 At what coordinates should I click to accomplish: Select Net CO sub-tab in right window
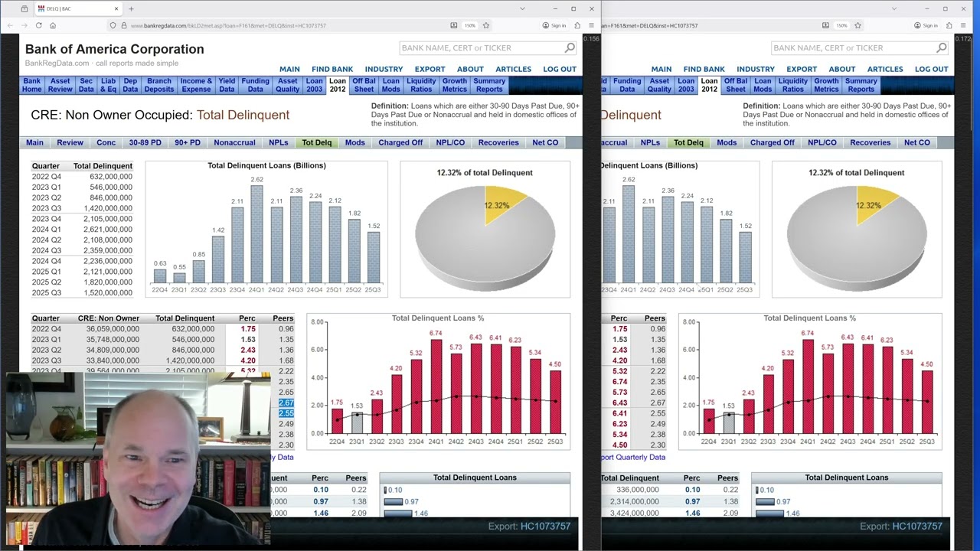click(x=916, y=142)
